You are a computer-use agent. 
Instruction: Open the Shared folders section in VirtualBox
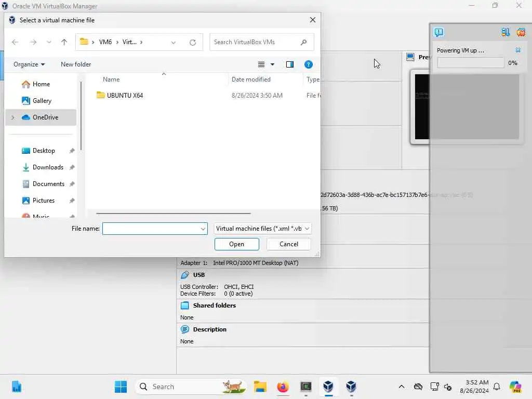[x=214, y=305]
